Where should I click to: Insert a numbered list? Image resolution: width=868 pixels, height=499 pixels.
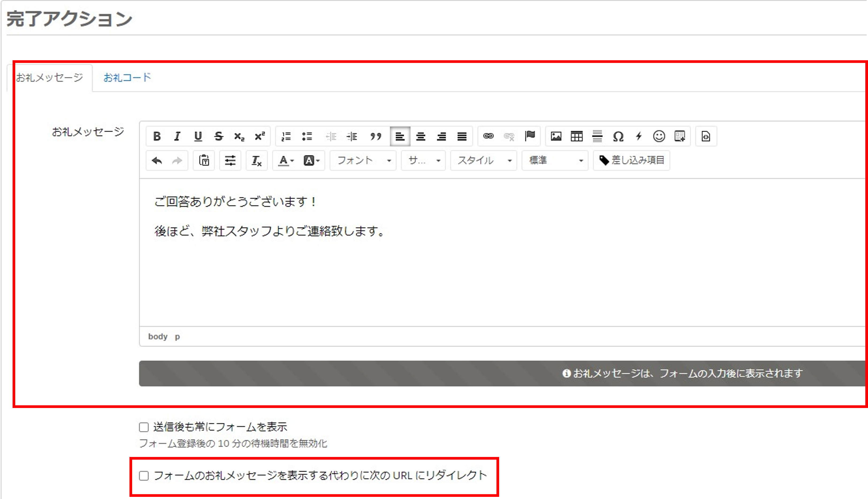click(x=286, y=137)
